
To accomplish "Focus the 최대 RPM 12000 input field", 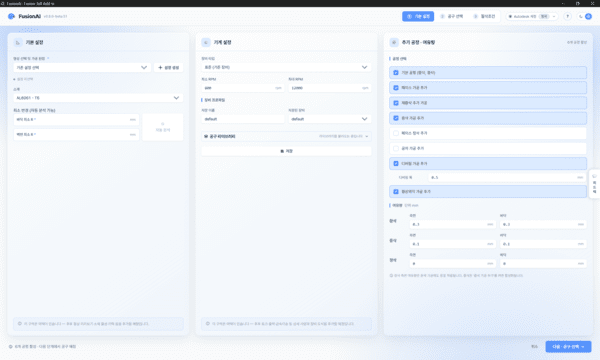I will tap(329, 88).
